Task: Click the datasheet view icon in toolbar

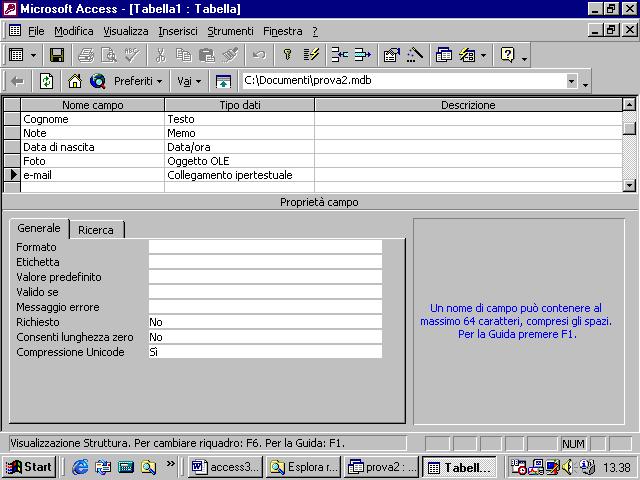Action: [x=16, y=54]
